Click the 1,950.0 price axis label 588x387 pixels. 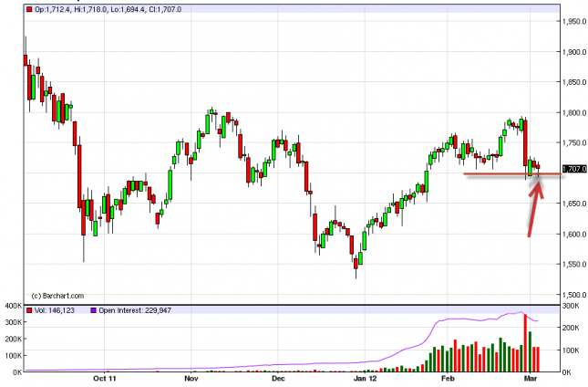tap(574, 21)
